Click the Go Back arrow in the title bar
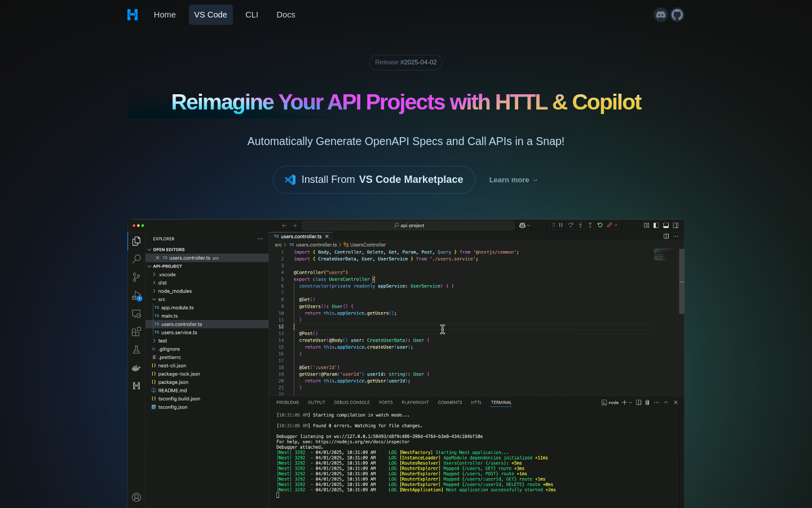This screenshot has height=508, width=812. click(x=284, y=225)
